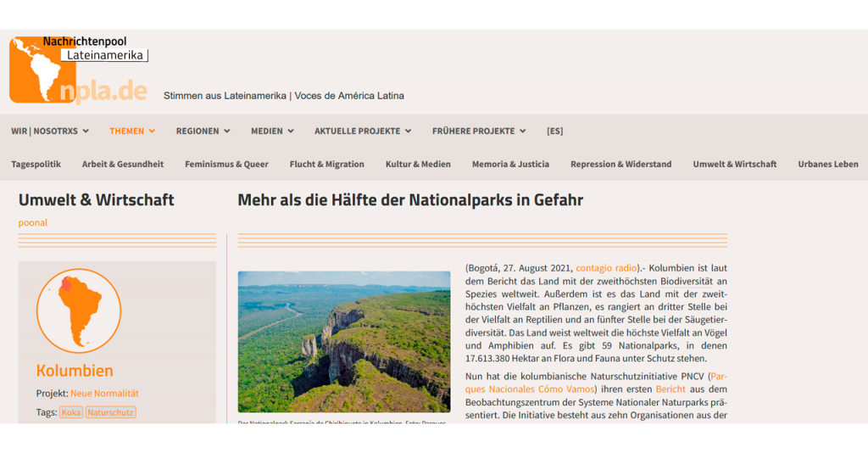Click the poonal link
The image size is (868, 453).
point(33,222)
